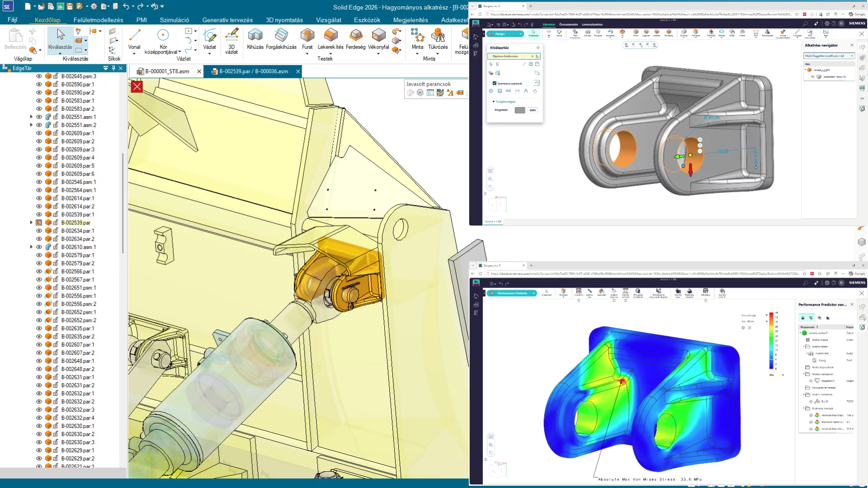
Task: Switch to the Generatív tervezés tab
Action: coord(227,20)
